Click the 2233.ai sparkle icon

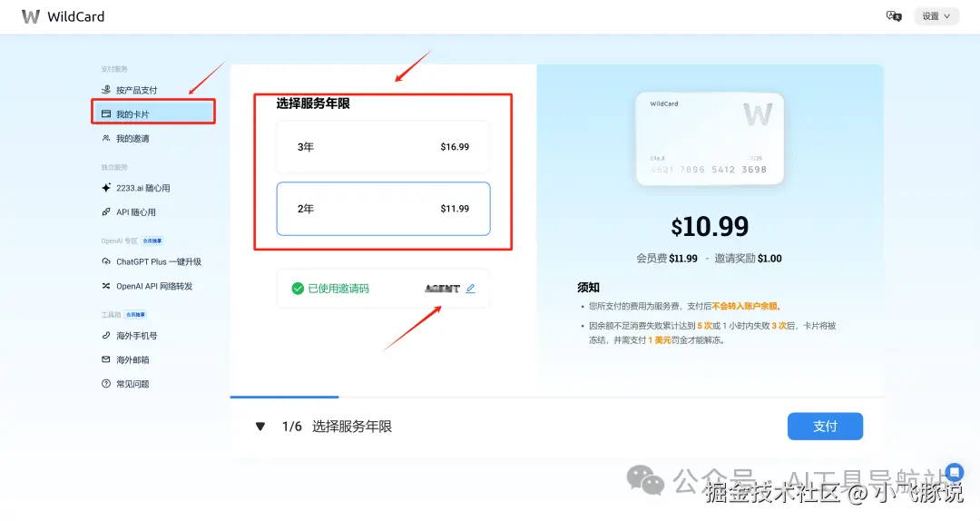coord(105,188)
